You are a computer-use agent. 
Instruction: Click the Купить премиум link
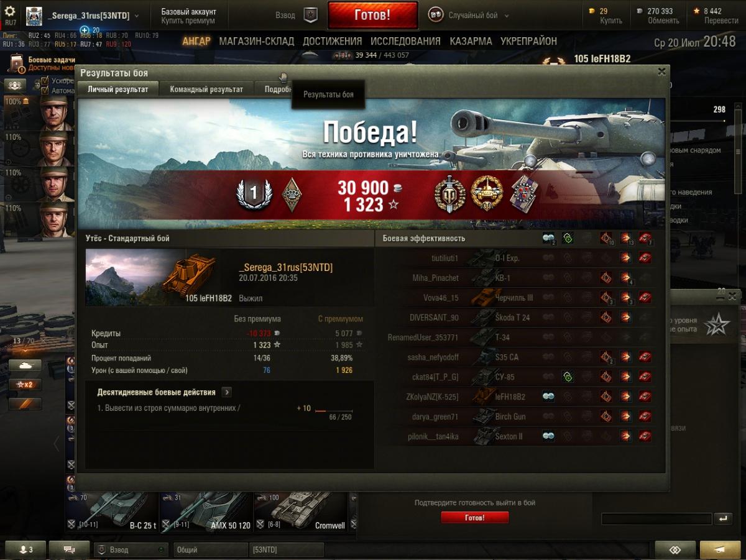point(188,21)
